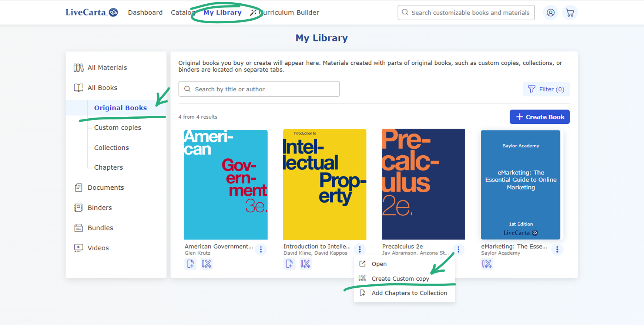This screenshot has width=644, height=325.
Task: Click the Bundles sidebar icon
Action: click(78, 228)
